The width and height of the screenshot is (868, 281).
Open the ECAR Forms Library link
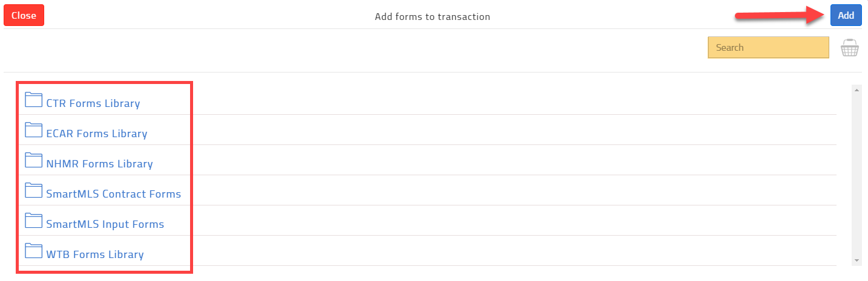point(97,134)
